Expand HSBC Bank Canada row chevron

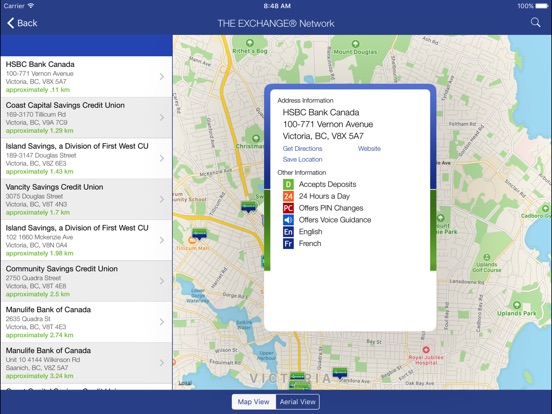coord(162,76)
